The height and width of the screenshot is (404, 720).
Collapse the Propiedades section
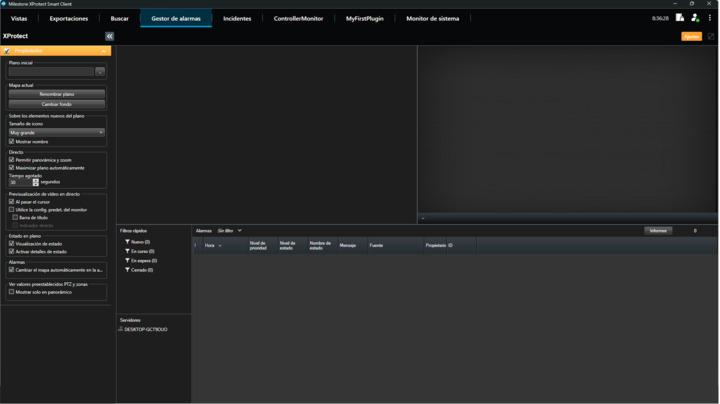tap(104, 51)
